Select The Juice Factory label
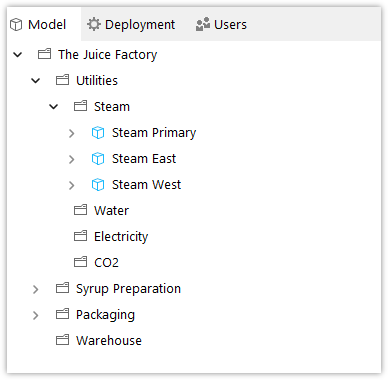Screen dimensions: 388x380 coord(107,55)
